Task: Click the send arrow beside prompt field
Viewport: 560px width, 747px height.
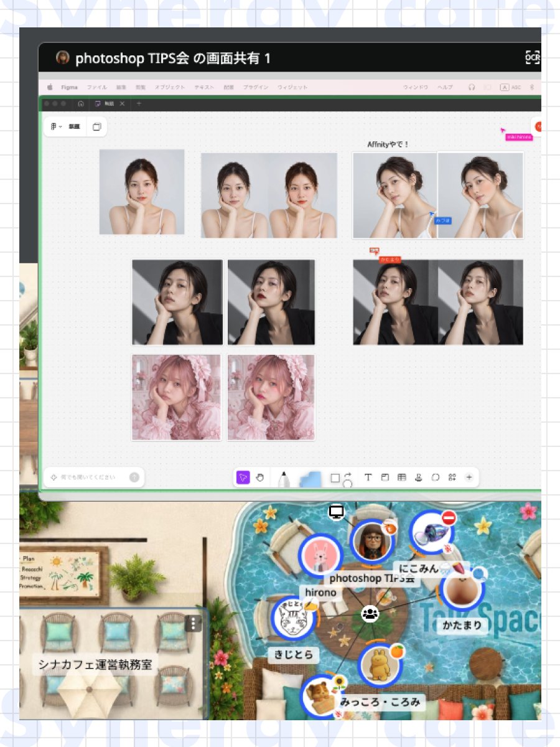Action: tap(134, 477)
